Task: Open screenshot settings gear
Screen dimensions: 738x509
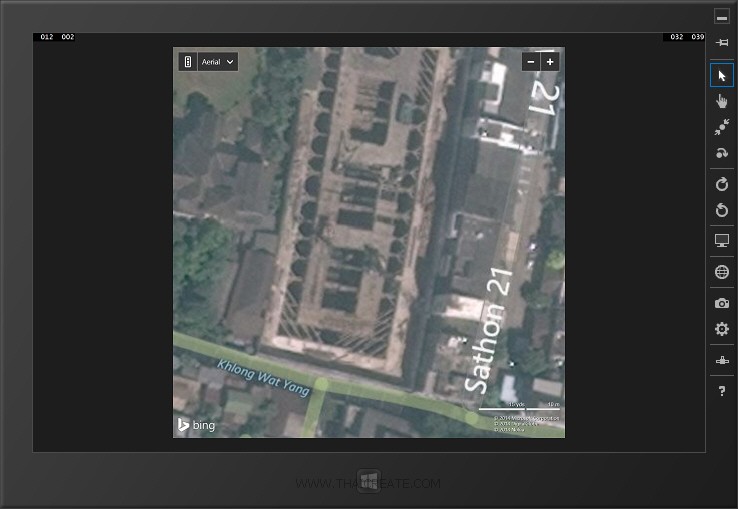Action: (x=722, y=329)
